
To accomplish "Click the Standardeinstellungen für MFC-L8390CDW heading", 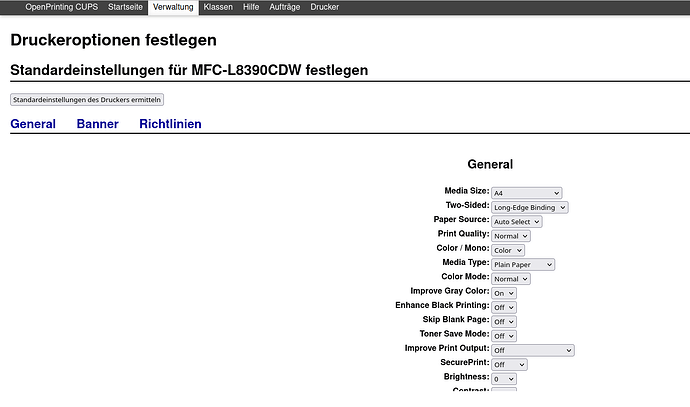I will pyautogui.click(x=189, y=70).
